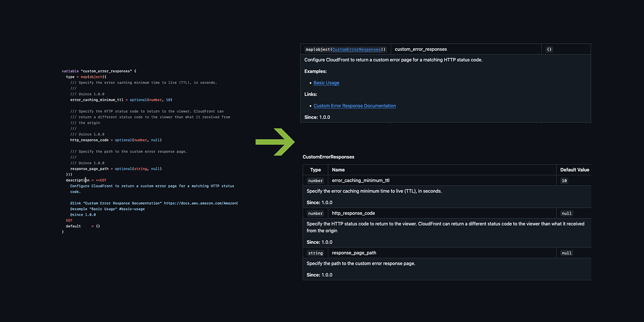Open the CustomErrorResponses type link
Image resolution: width=644 pixels, height=322 pixels.
pos(357,49)
